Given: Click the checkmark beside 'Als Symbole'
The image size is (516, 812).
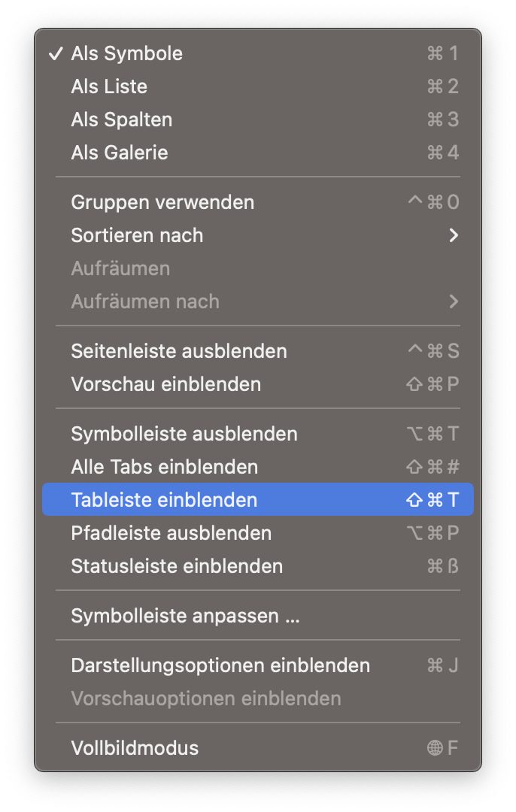Looking at the screenshot, I should point(55,53).
